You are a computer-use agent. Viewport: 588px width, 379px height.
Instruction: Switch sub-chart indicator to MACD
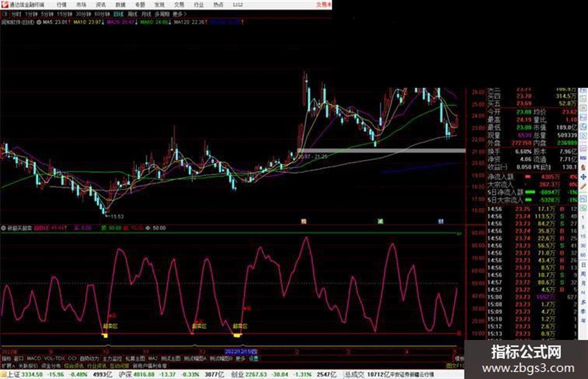coord(34,358)
